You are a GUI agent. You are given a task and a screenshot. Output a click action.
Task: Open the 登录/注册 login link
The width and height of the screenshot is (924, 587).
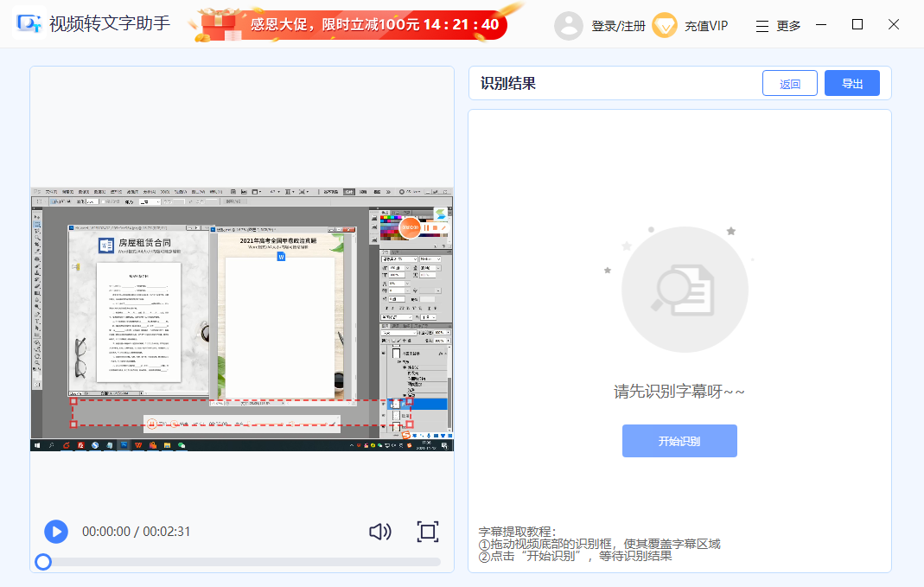click(620, 25)
